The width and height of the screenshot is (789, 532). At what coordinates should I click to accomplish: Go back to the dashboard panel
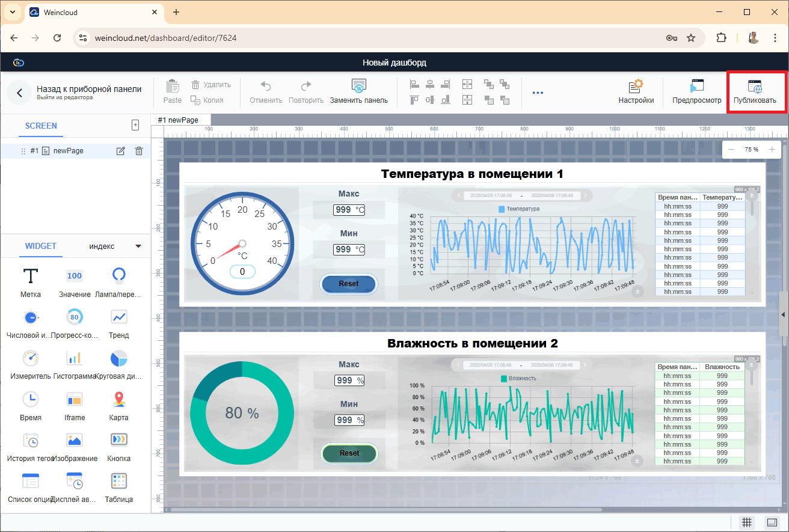[19, 93]
